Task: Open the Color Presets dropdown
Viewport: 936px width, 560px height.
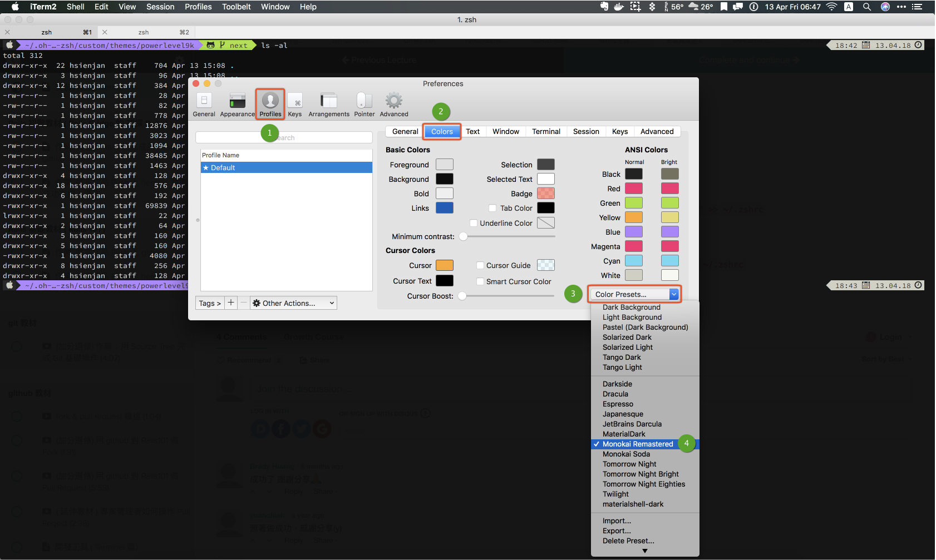Action: click(x=634, y=294)
